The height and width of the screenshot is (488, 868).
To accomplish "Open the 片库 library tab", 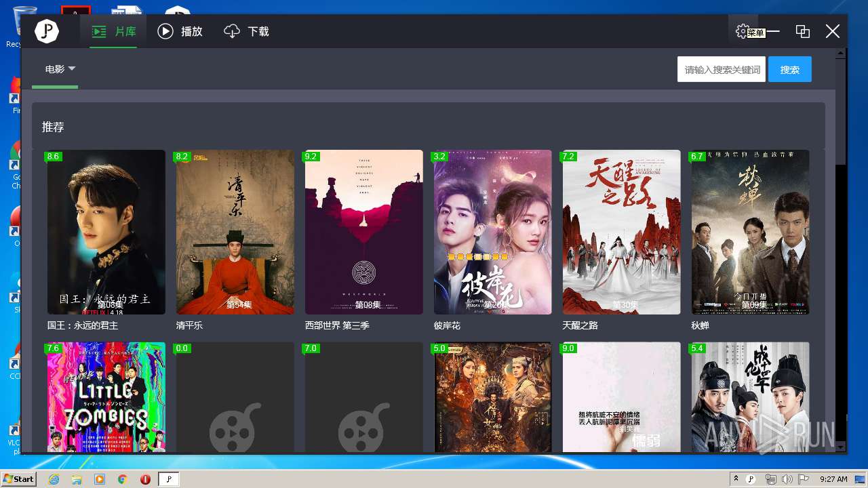I will tap(114, 31).
